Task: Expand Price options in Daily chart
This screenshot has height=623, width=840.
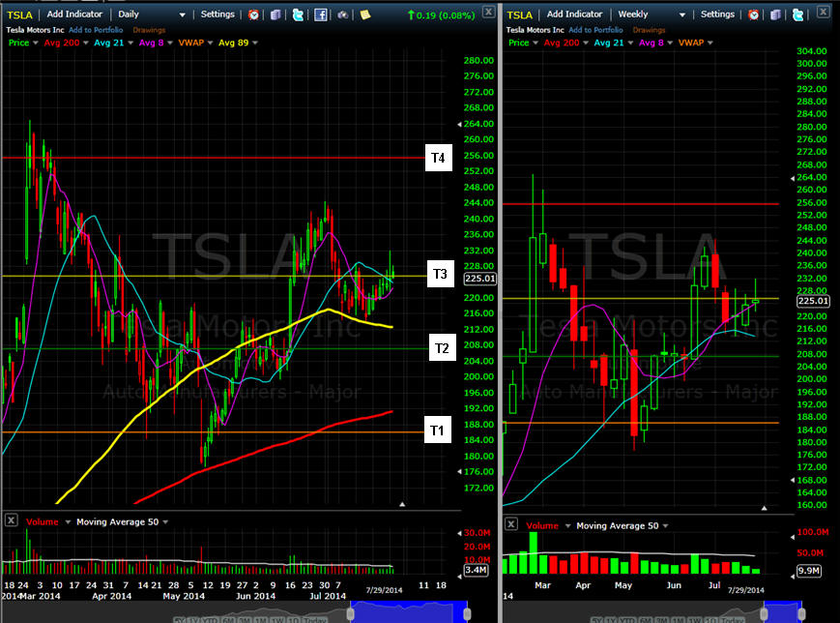Action: [36, 43]
